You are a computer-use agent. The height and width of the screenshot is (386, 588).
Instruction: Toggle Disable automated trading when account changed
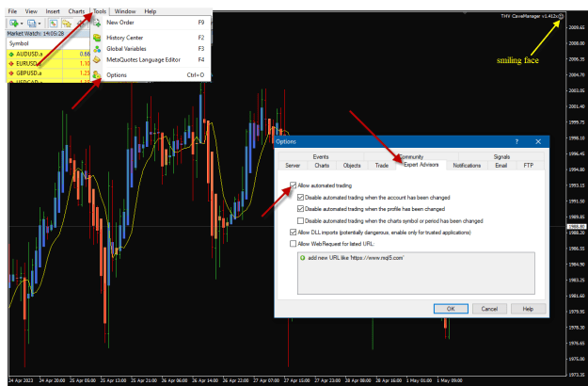tap(300, 198)
